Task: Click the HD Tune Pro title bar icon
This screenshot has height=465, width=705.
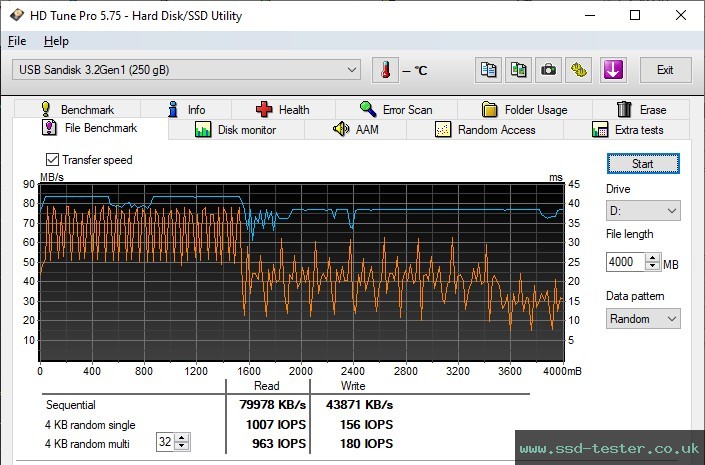Action: tap(16, 15)
